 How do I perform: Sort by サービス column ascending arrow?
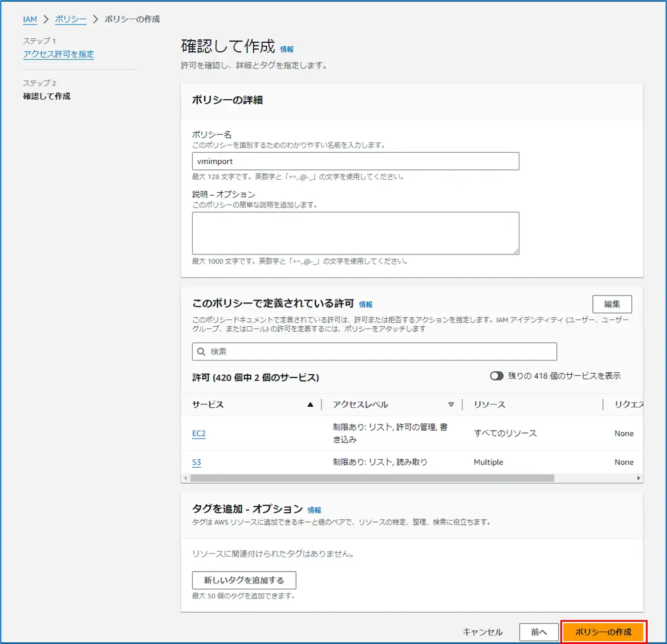[x=310, y=404]
